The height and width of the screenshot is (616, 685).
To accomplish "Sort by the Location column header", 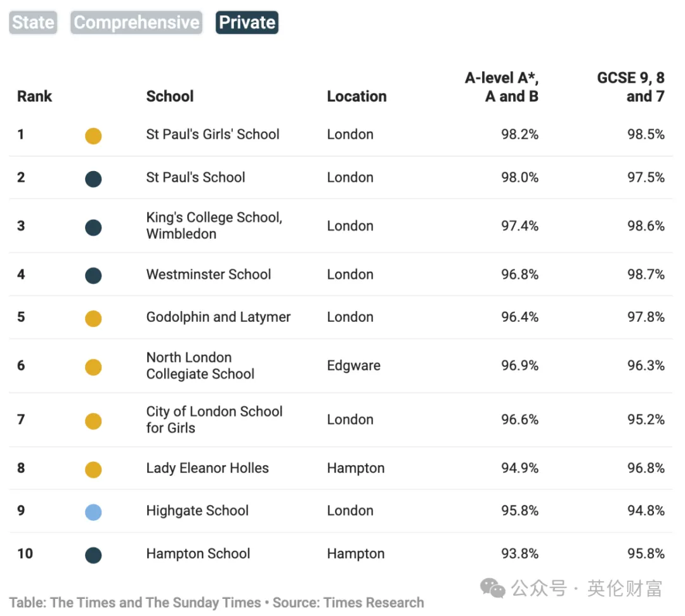I will click(357, 96).
